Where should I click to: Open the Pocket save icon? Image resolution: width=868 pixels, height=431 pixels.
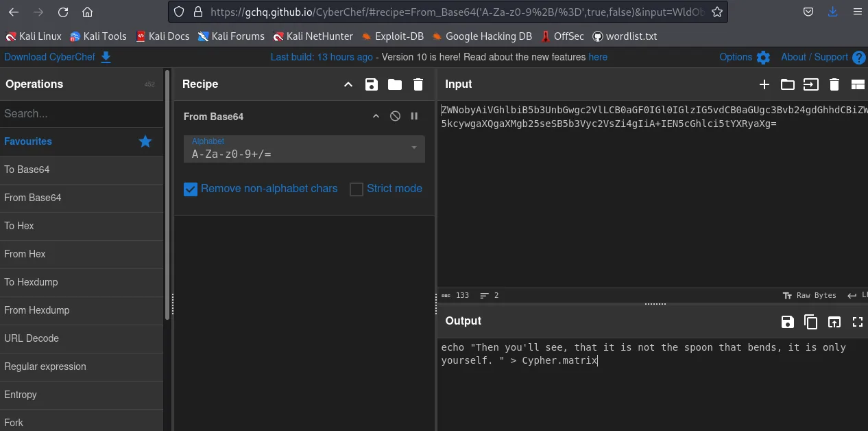[x=808, y=12]
